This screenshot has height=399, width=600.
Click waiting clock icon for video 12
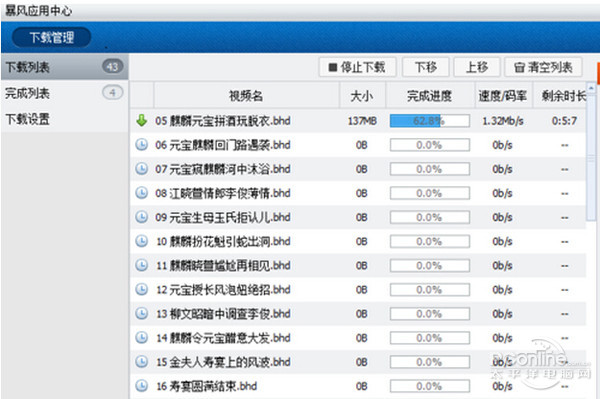point(142,289)
